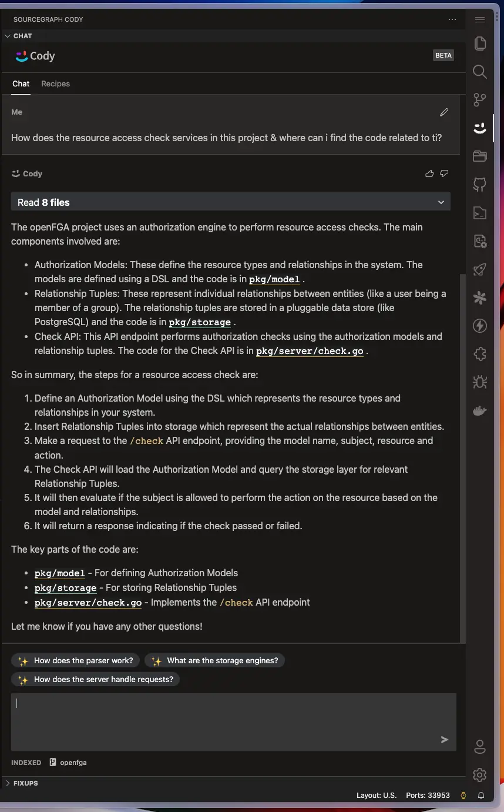The height and width of the screenshot is (812, 504).
Task: Select the Cody smiley activity bar icon
Action: [x=480, y=128]
